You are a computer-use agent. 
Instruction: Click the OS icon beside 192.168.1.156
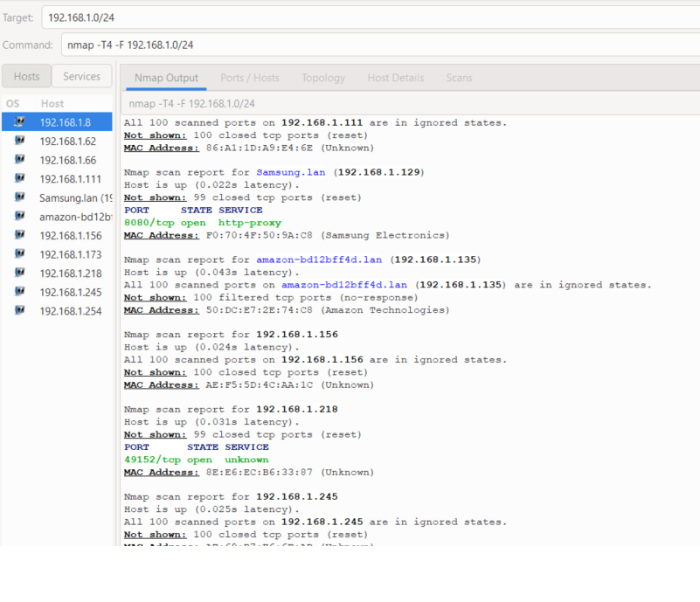(x=19, y=235)
